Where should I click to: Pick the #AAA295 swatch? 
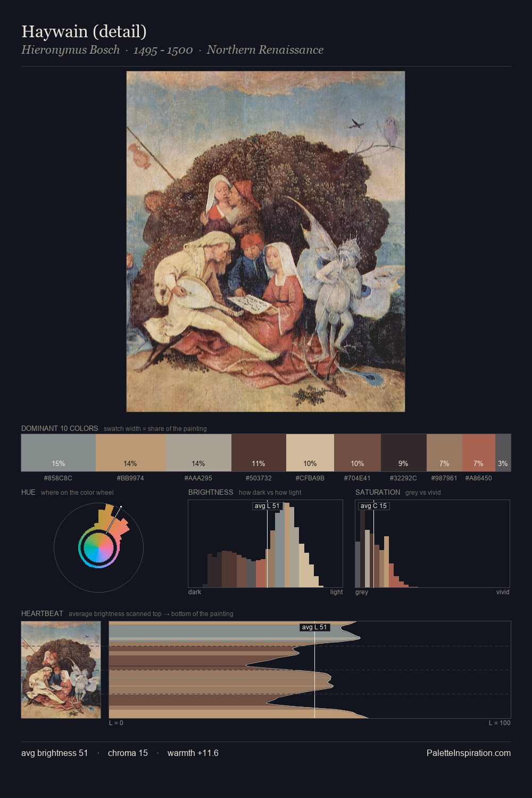(198, 453)
